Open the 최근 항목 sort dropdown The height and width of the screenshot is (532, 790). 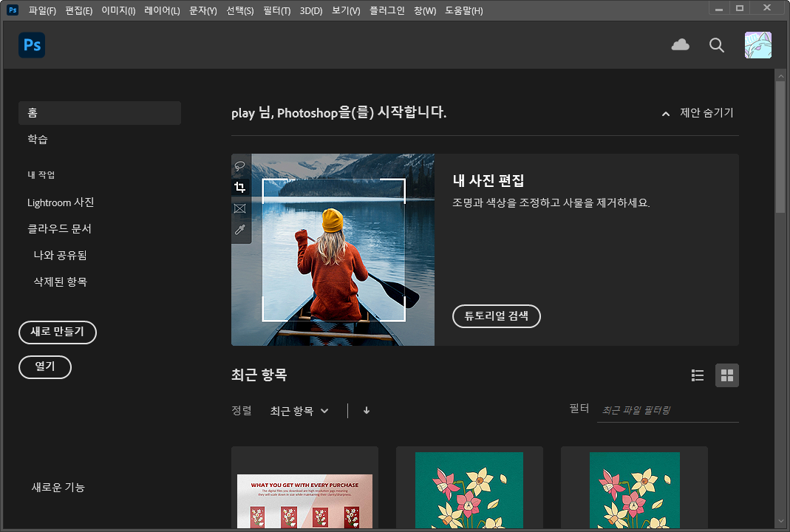(x=299, y=411)
